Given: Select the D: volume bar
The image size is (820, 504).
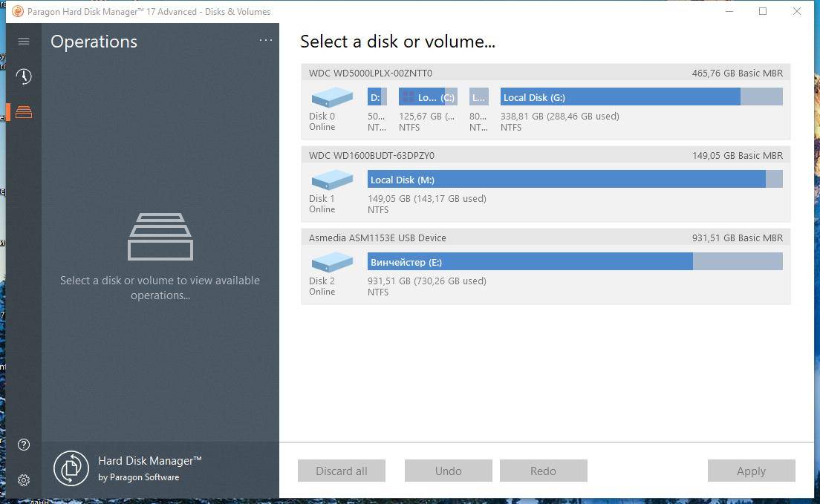Looking at the screenshot, I should (377, 96).
